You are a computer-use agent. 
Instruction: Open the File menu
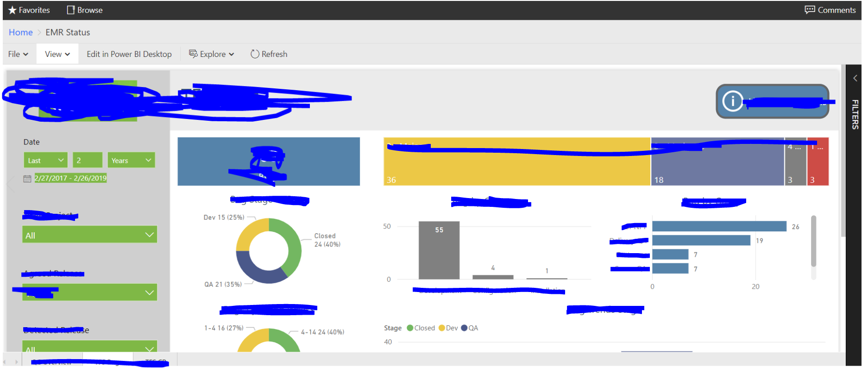[x=18, y=54]
